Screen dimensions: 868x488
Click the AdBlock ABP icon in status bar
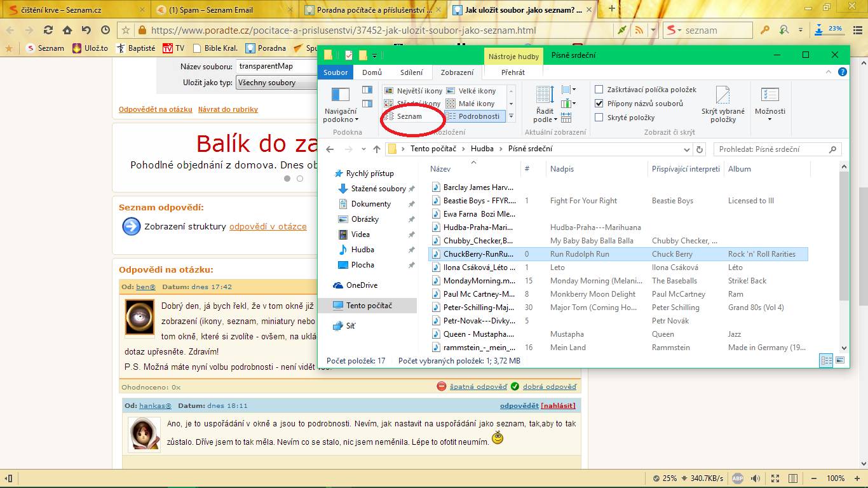coord(738,478)
